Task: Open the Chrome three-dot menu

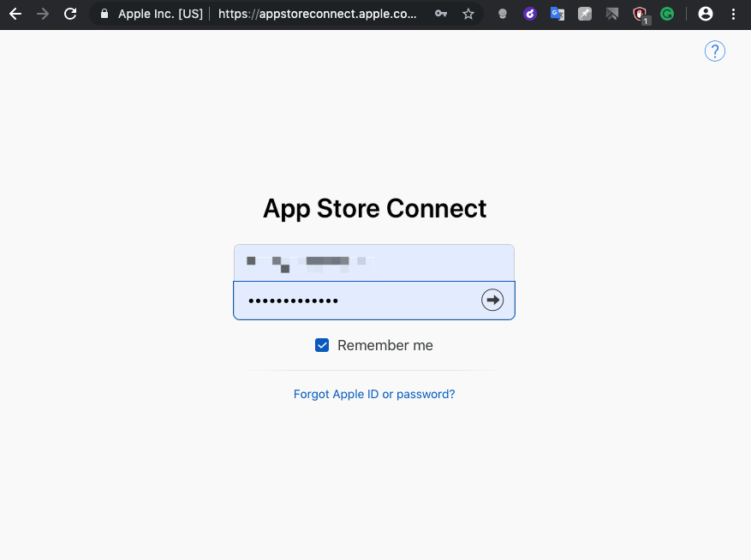Action: pos(733,14)
